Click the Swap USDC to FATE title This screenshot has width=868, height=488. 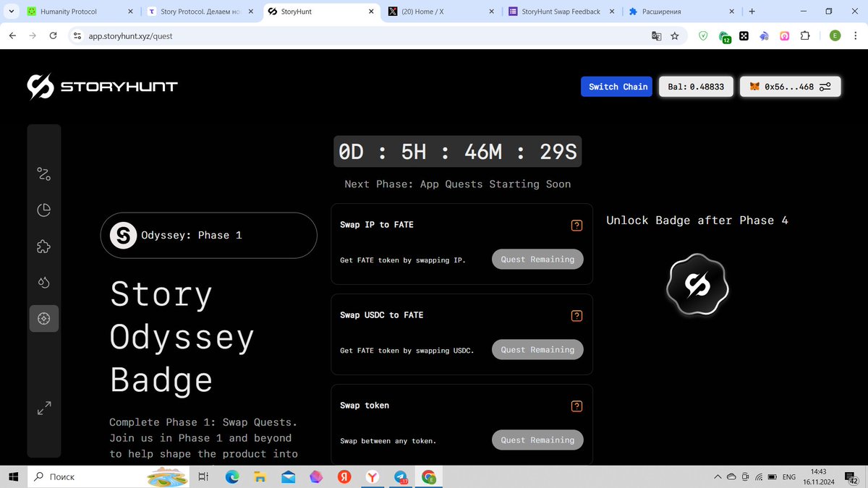click(x=382, y=315)
